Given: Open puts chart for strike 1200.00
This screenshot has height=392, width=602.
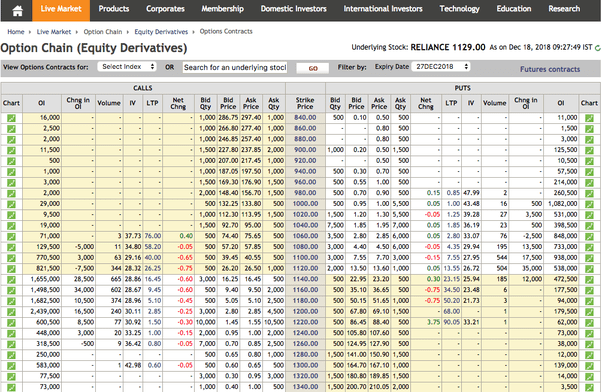Looking at the screenshot, I should click(589, 312).
